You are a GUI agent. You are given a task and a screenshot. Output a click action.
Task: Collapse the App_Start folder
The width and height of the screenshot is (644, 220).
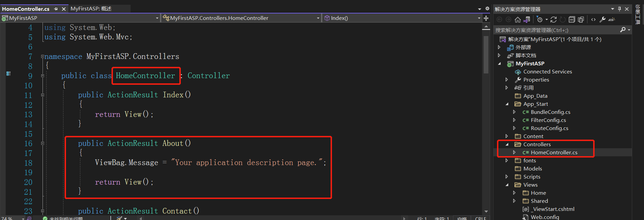point(507,104)
